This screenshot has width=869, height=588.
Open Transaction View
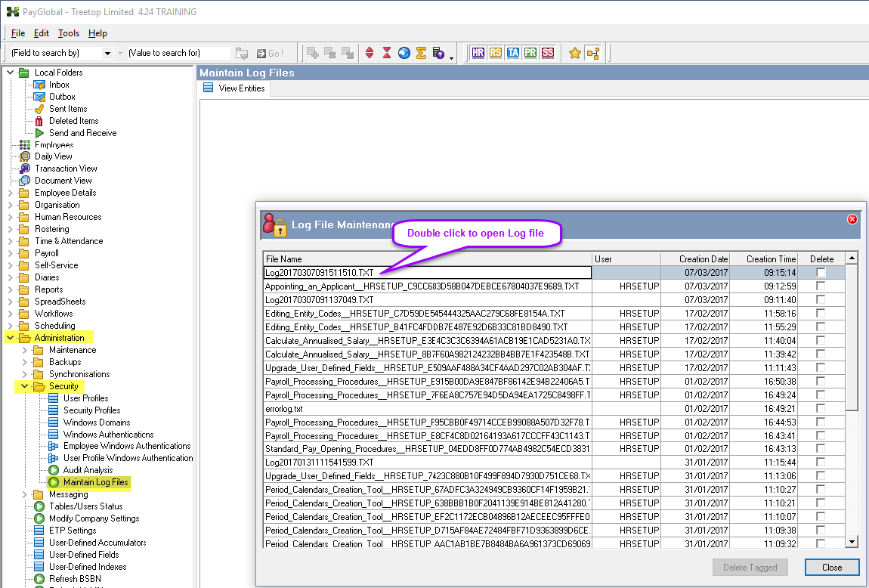[x=66, y=169]
